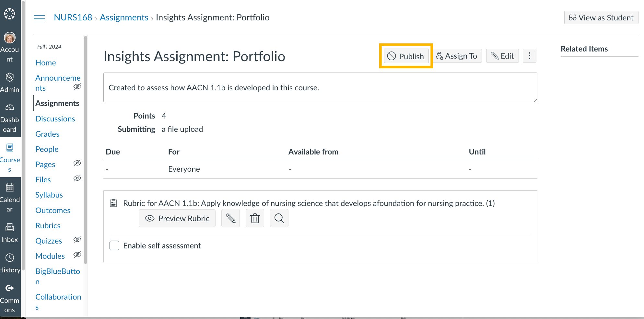
Task: Click hidden eye icon beside Announcements
Action: pos(77,86)
